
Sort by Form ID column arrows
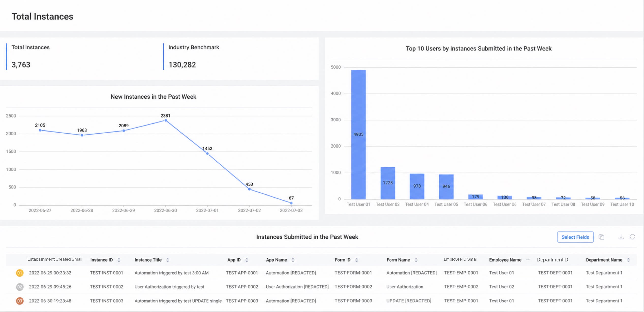click(357, 260)
